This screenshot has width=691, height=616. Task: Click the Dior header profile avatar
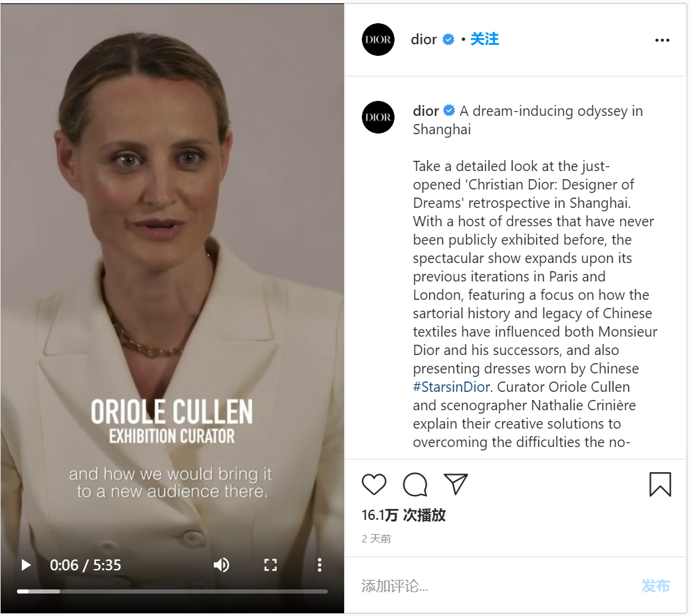point(378,40)
